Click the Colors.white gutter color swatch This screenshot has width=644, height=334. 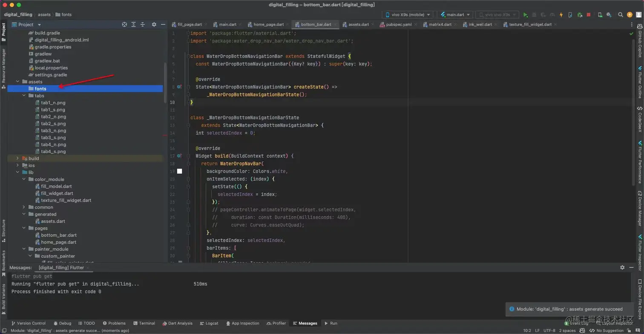180,171
